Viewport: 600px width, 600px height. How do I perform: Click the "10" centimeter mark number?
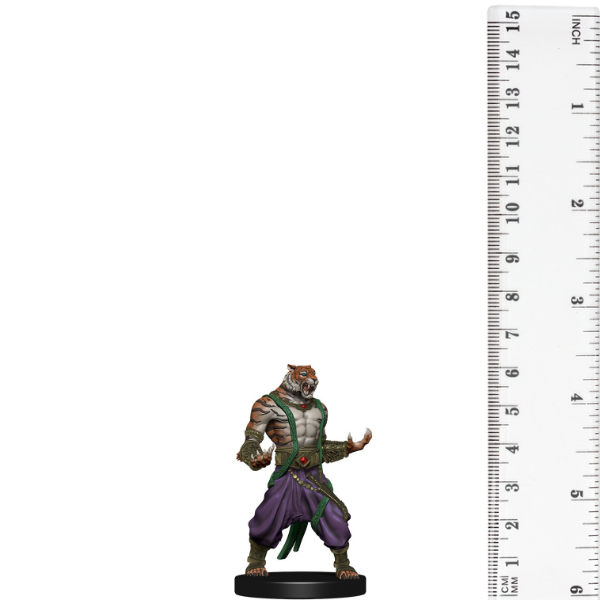point(513,213)
